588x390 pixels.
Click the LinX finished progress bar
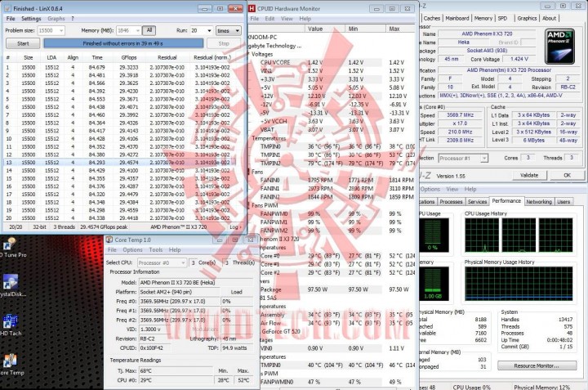pyautogui.click(x=123, y=43)
